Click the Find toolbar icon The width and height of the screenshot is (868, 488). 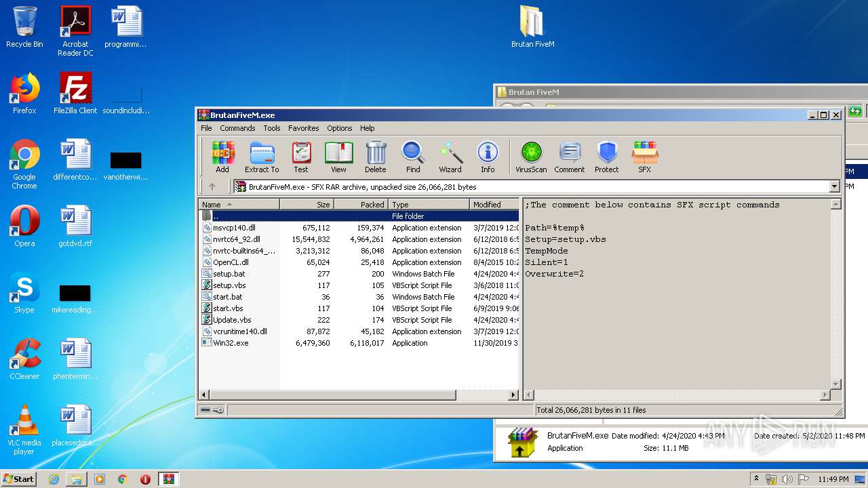tap(413, 157)
